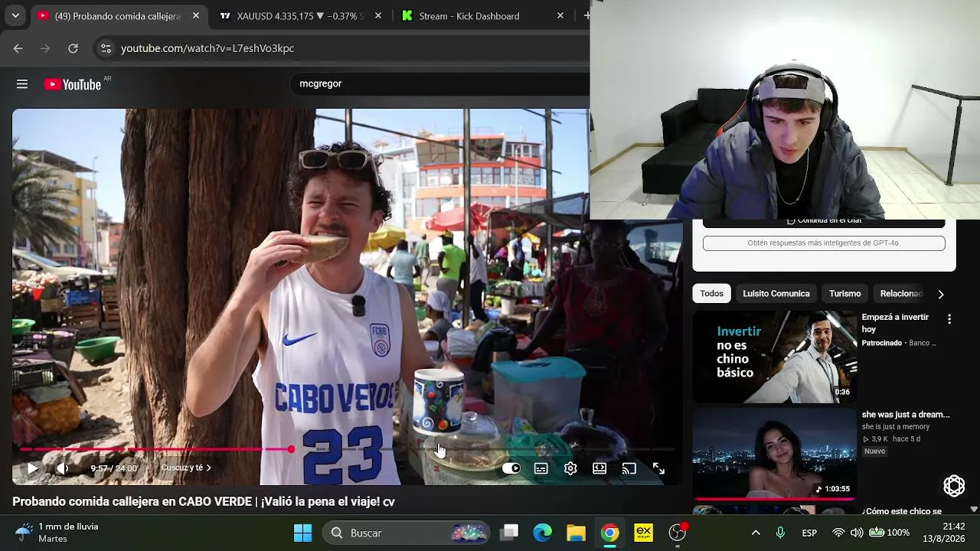Screen dimensions: 980x551
Task: Open the yellow Exness app in taskbar
Action: pyautogui.click(x=643, y=533)
